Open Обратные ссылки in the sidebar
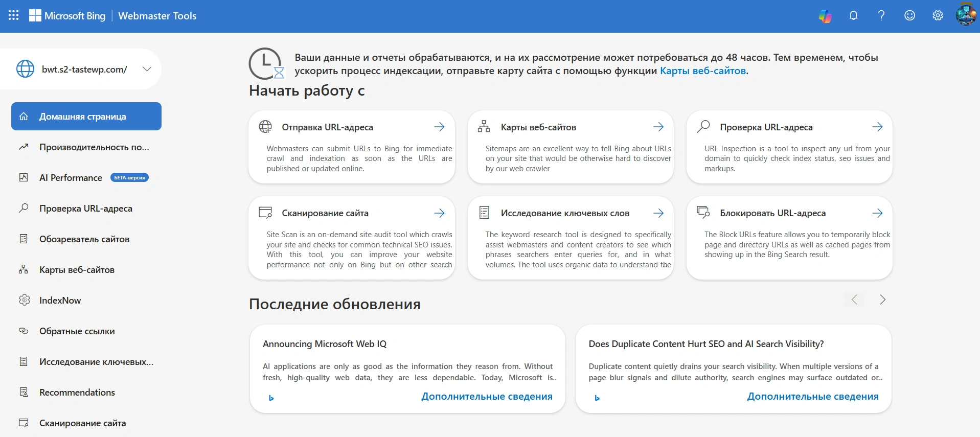Screen dimensions: 980x437 click(x=86, y=331)
